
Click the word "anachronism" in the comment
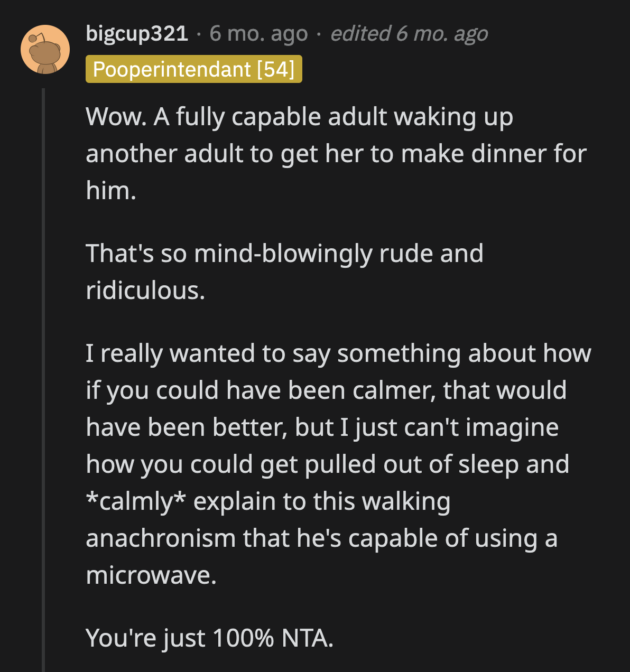160,538
